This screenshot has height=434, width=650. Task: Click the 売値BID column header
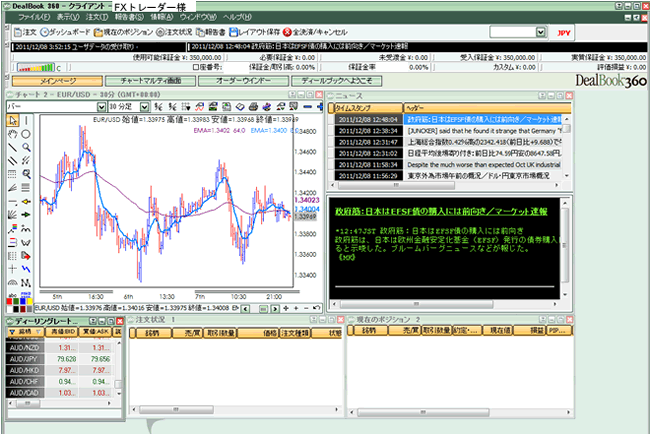[x=62, y=332]
